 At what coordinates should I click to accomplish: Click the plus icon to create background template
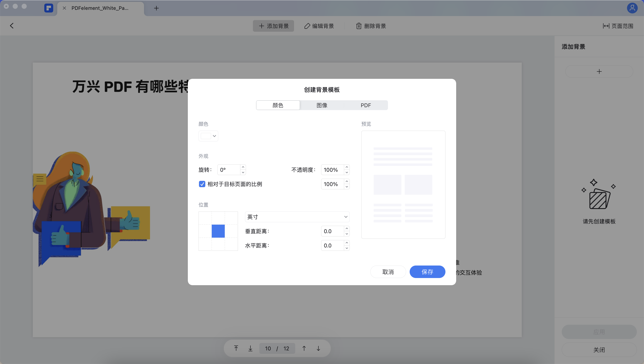tap(599, 71)
